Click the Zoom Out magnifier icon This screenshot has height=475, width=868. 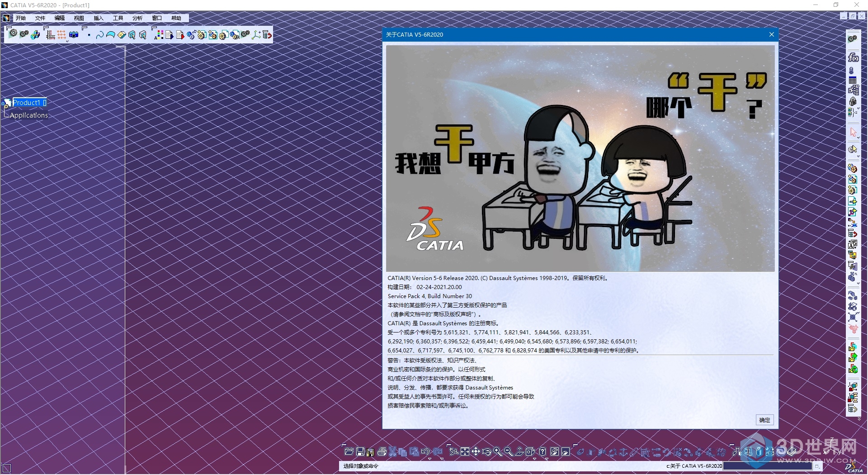pyautogui.click(x=509, y=451)
